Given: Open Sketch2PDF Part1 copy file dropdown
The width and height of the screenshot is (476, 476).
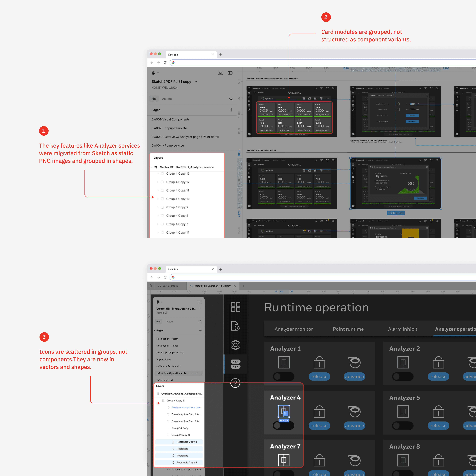Looking at the screenshot, I should [196, 82].
